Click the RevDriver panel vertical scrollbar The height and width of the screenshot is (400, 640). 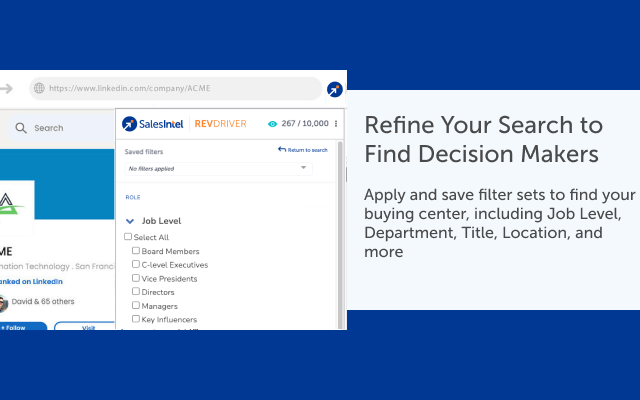[340, 235]
